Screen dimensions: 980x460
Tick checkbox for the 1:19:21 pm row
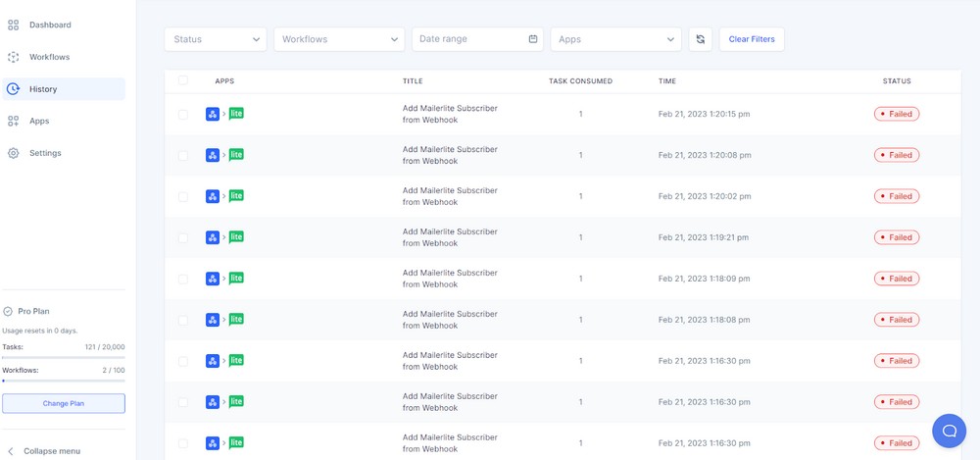pos(183,237)
